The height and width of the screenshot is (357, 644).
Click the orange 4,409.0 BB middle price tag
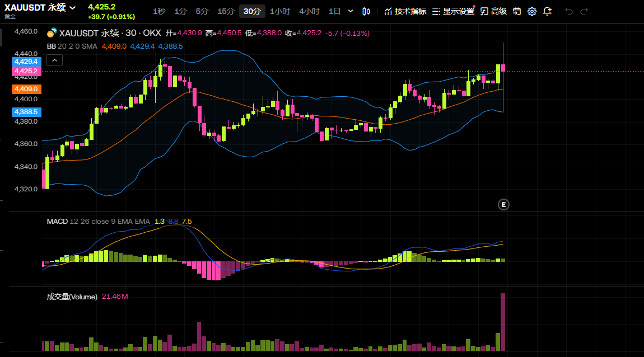coord(26,89)
